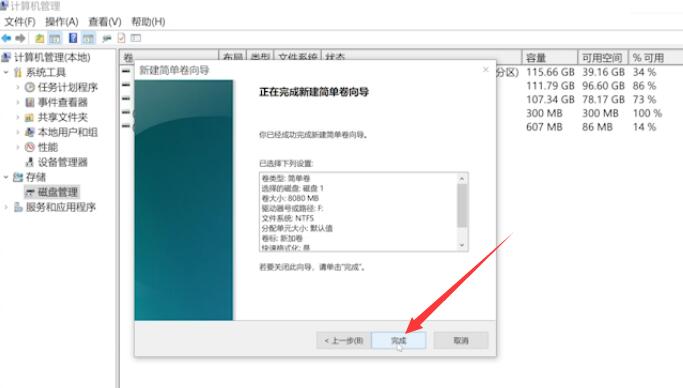Expand the 任务计划程序 node arrow
Screen dimensions: 683x388
18,87
